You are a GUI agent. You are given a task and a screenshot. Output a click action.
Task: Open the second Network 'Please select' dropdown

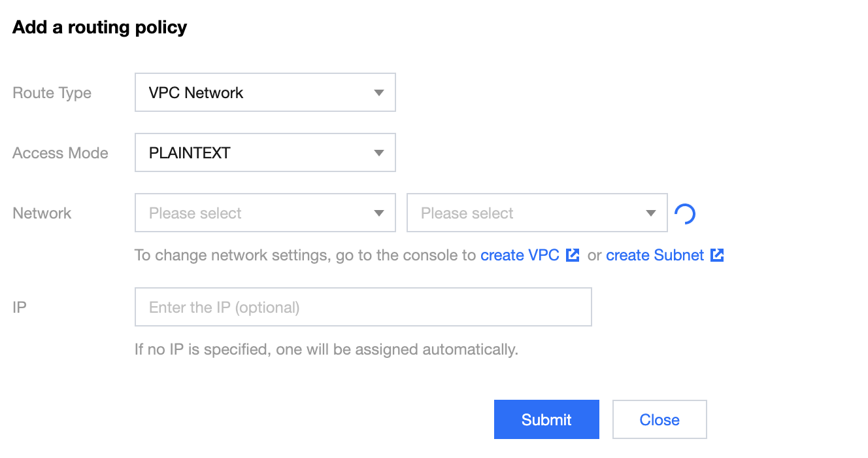pyautogui.click(x=537, y=213)
